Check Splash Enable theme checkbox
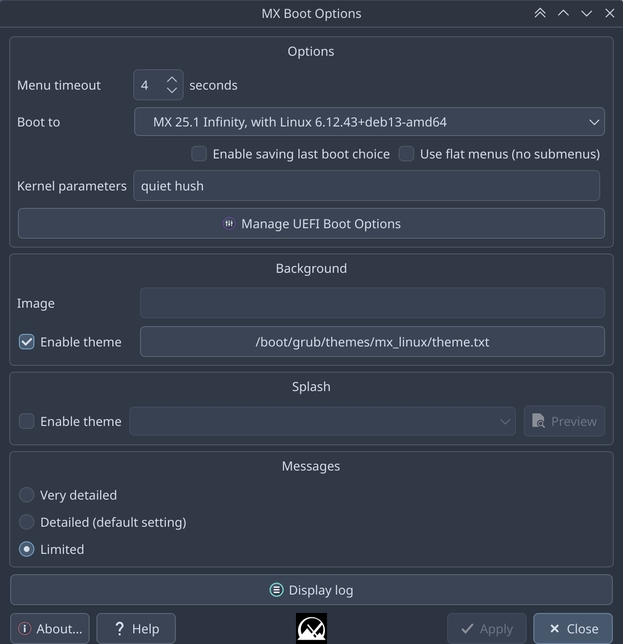The width and height of the screenshot is (623, 644). [x=27, y=421]
